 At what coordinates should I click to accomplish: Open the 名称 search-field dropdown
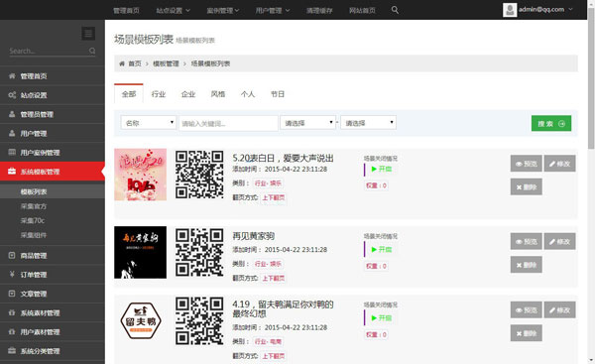coord(149,123)
